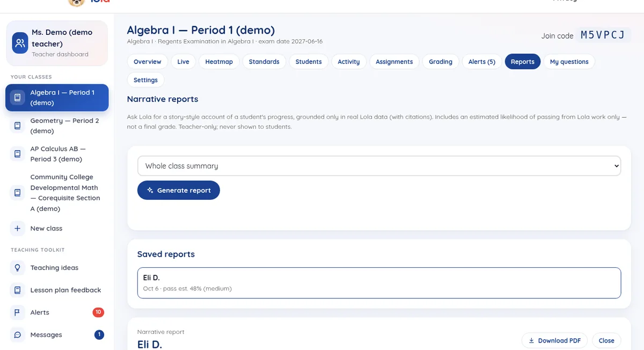Click the Community College Developmental Math book icon
Screen dimensions: 644x350
17,193
